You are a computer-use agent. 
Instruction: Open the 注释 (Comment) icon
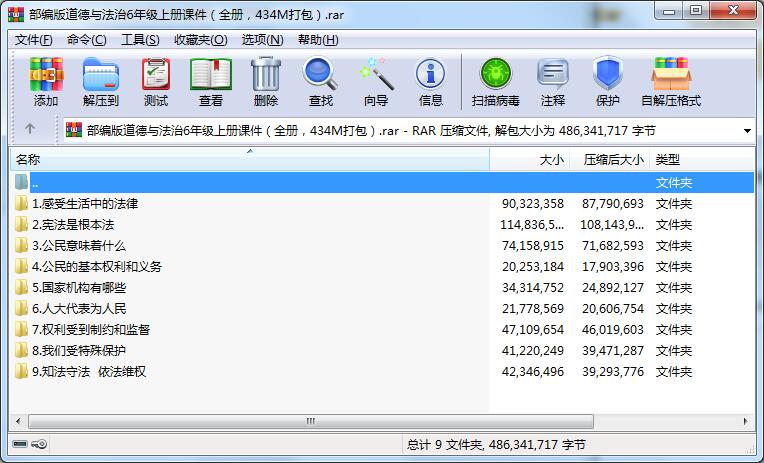553,75
